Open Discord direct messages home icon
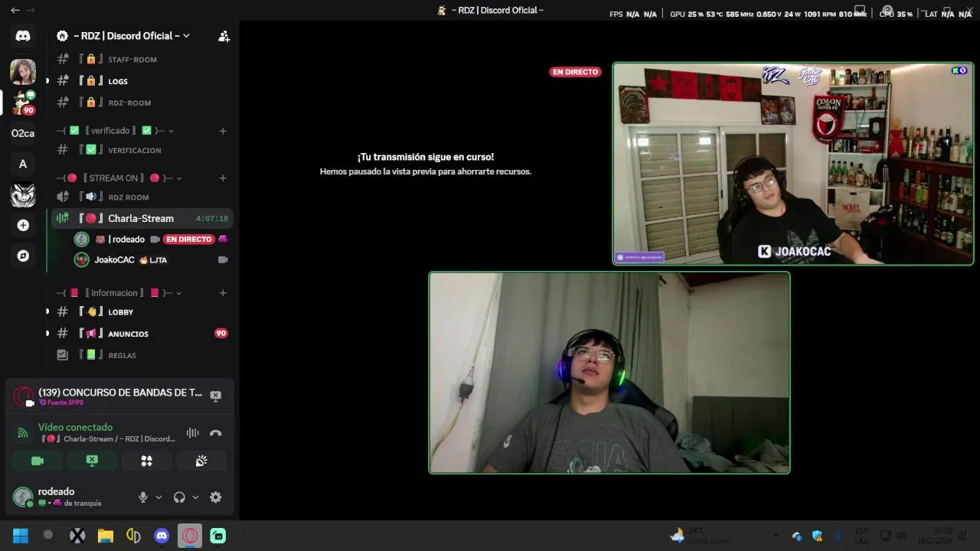 coord(23,36)
